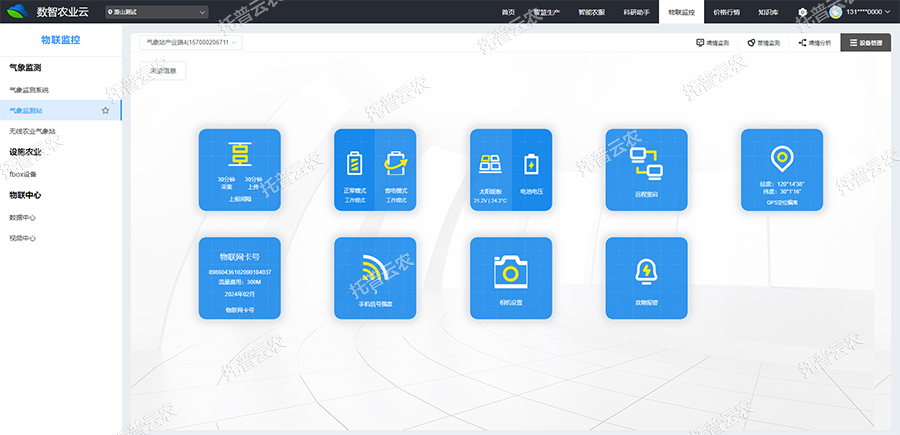Select the normal working mode battery icon
Viewport: 900px width, 435px height.
(354, 162)
